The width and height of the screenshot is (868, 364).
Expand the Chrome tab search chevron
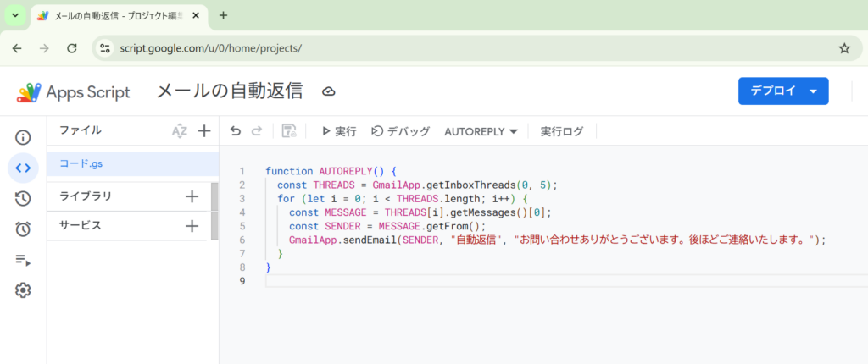(x=14, y=15)
